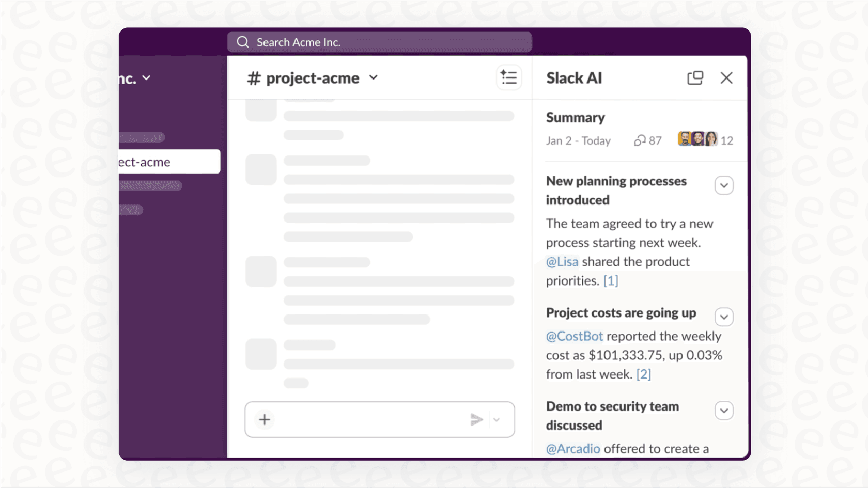
Task: Click the hash icon before project-acme
Action: [254, 77]
